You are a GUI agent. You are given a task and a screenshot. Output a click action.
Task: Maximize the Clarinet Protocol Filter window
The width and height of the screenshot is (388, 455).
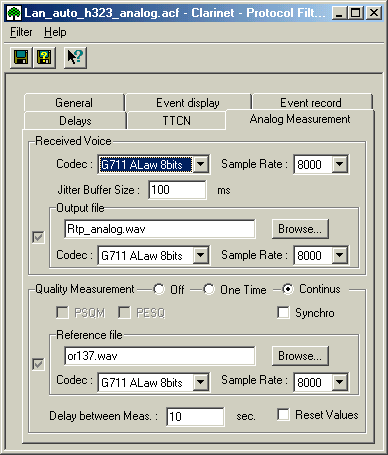[x=356, y=13]
